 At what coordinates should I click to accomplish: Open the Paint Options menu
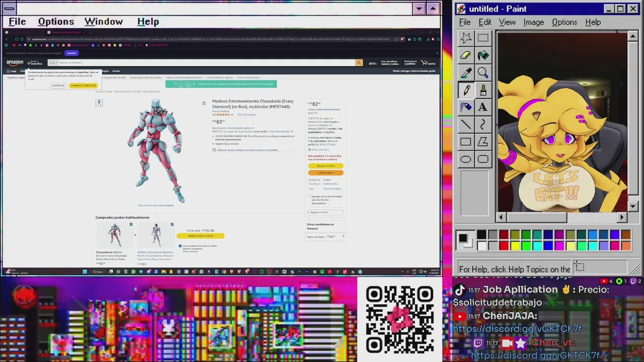coord(565,22)
